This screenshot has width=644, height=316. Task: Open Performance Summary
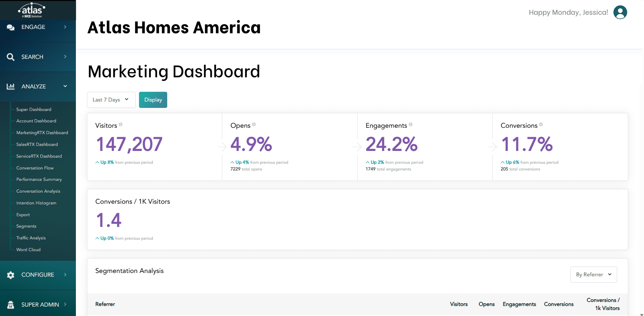[39, 180]
